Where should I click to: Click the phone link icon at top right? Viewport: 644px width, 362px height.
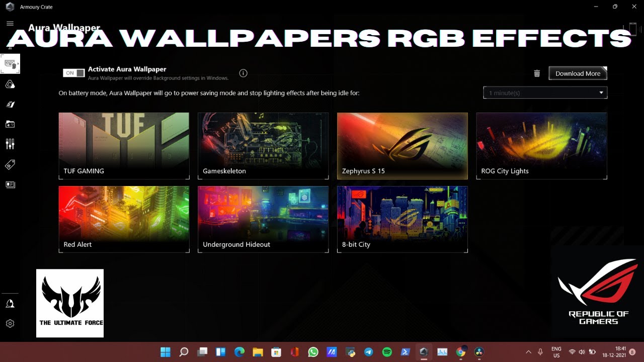click(633, 28)
